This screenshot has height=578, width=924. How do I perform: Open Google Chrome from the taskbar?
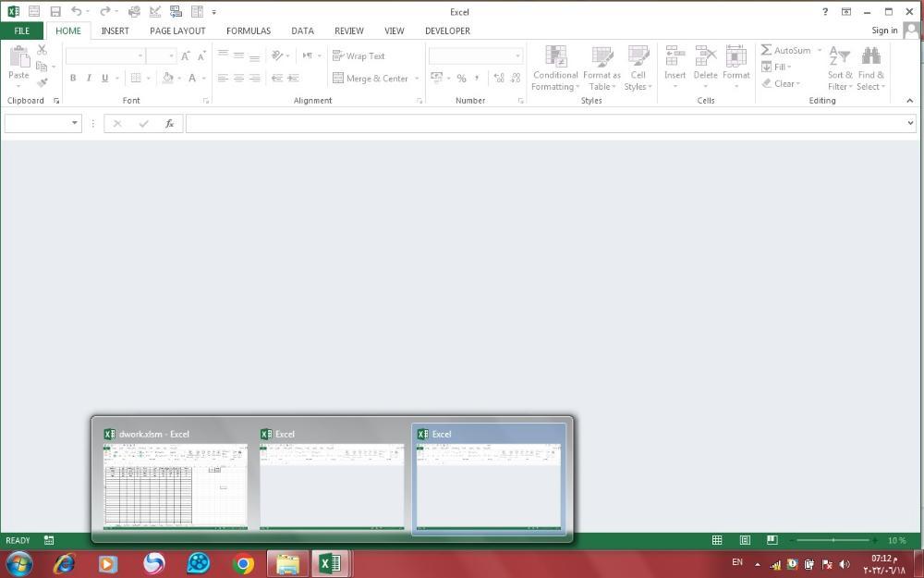tap(243, 564)
